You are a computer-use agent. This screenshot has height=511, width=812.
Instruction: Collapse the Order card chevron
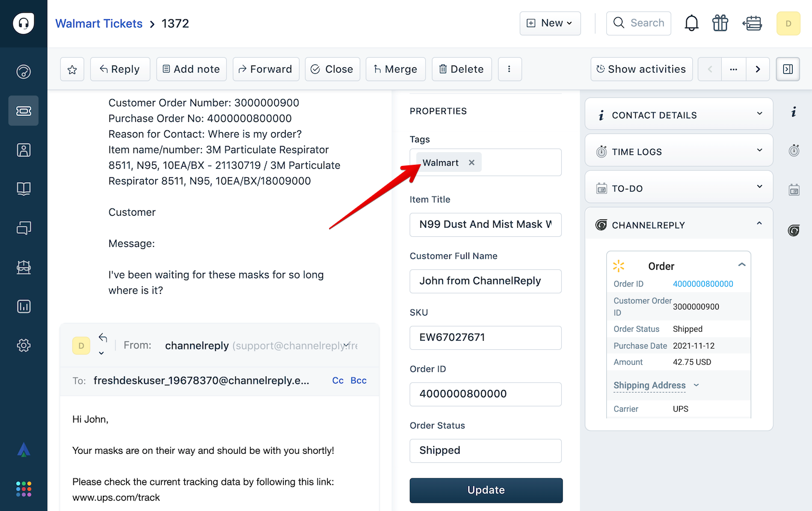[742, 265]
